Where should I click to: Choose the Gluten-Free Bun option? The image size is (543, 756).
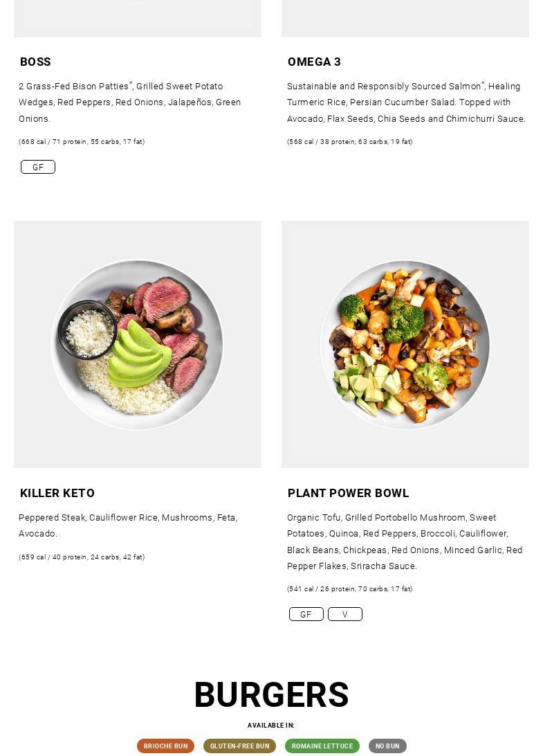pos(239,746)
